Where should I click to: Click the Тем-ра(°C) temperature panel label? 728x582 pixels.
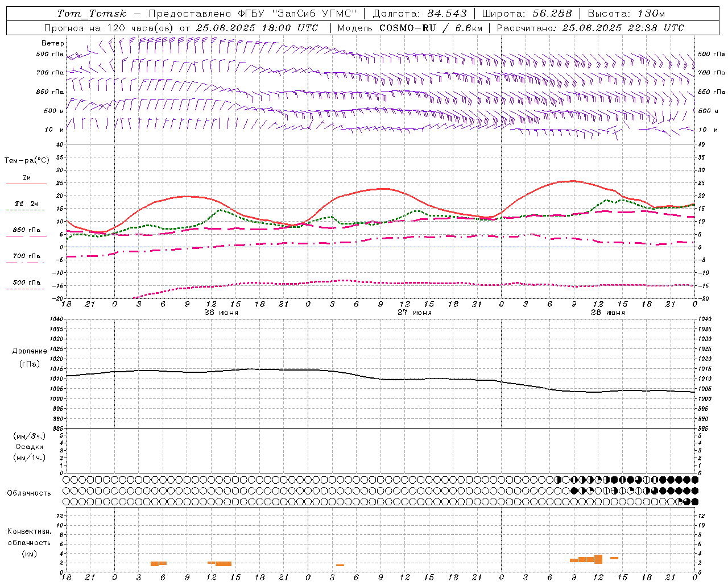[x=27, y=161]
